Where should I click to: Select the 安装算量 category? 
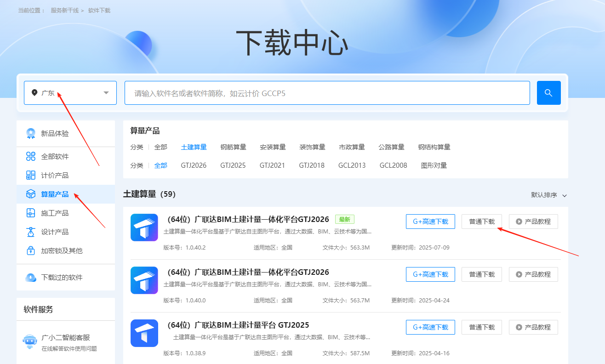coord(273,147)
